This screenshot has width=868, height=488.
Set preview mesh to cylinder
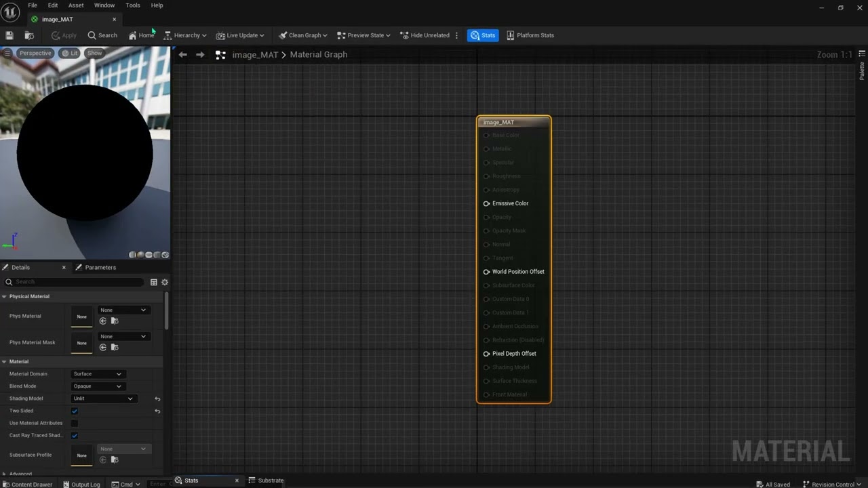[x=133, y=255]
